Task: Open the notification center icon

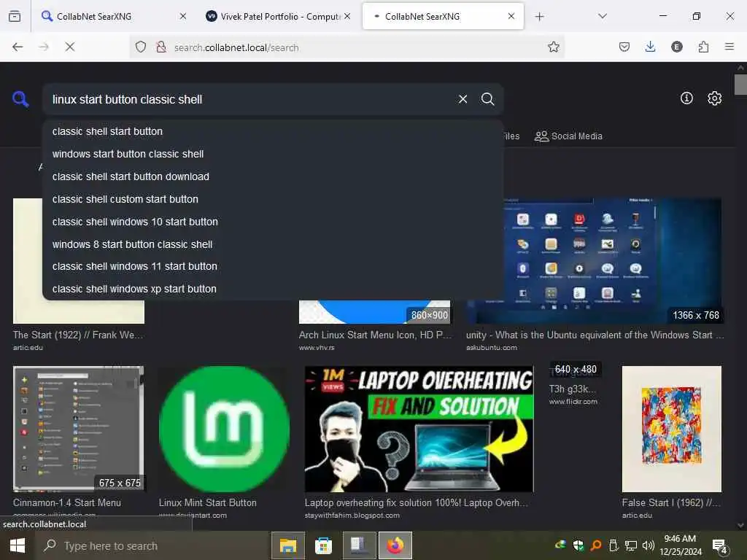Action: pyautogui.click(x=719, y=545)
